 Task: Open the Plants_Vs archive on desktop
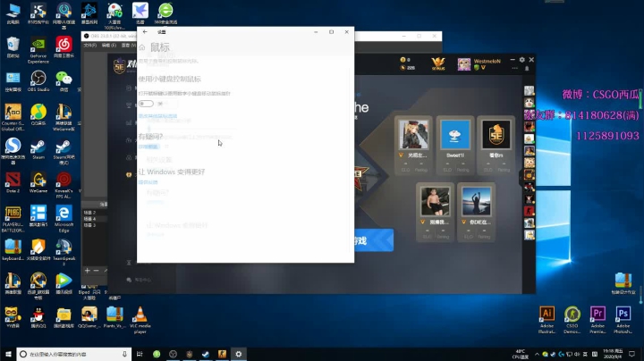[114, 317]
